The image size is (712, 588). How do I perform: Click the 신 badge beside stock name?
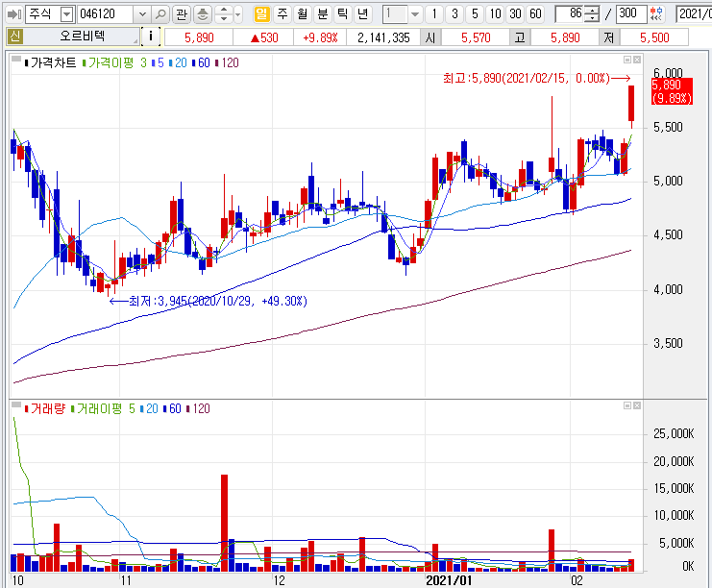tap(14, 37)
